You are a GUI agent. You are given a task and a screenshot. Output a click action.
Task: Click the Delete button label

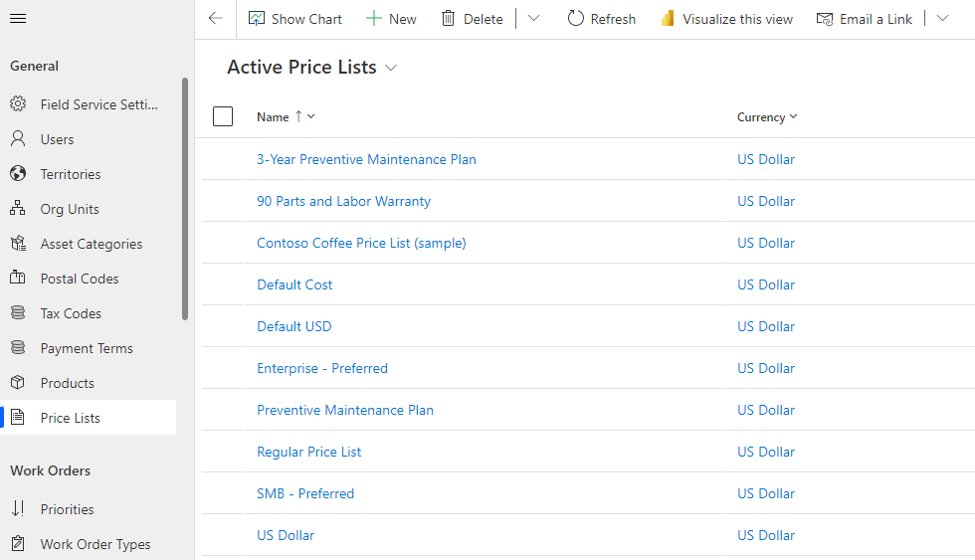[484, 19]
